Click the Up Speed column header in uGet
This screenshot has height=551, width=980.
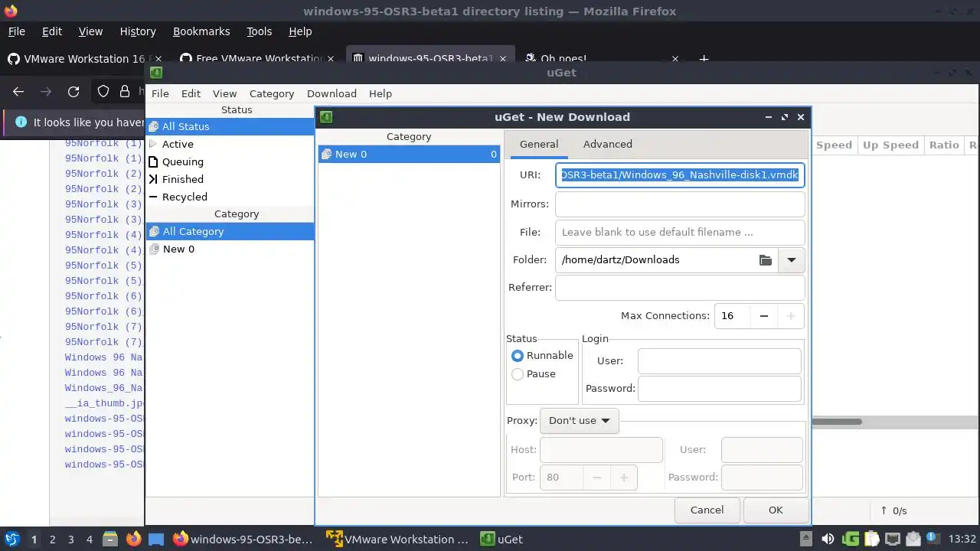[890, 145]
